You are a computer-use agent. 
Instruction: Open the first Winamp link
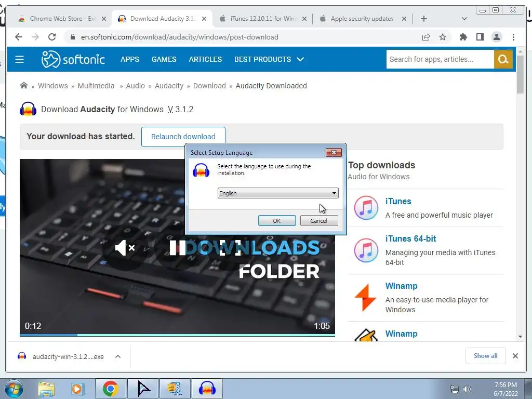click(402, 286)
